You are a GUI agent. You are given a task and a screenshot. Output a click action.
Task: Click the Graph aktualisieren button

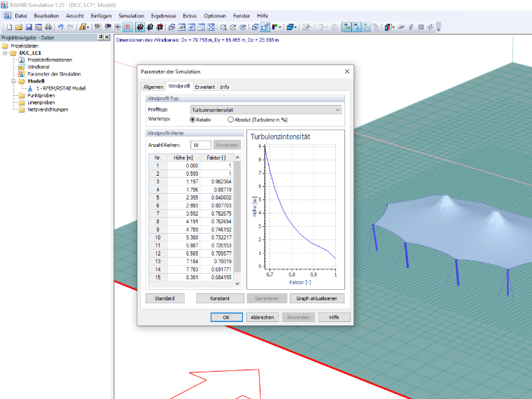(316, 298)
